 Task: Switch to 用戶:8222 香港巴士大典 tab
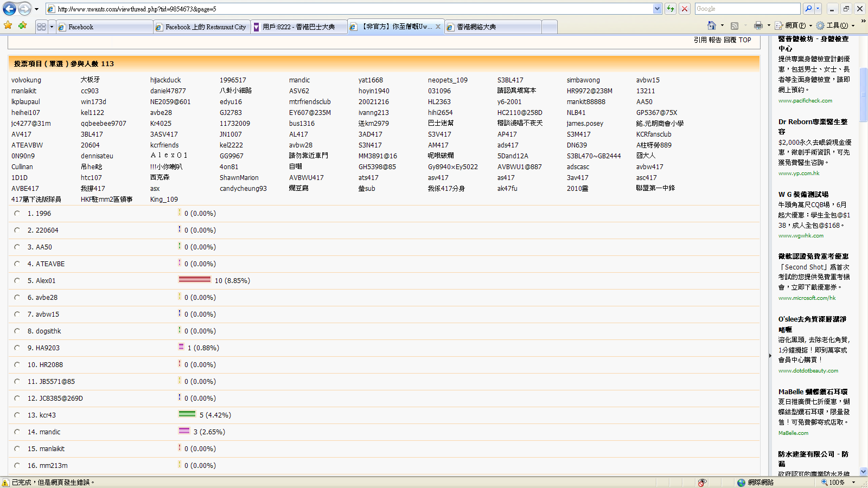pos(299,27)
